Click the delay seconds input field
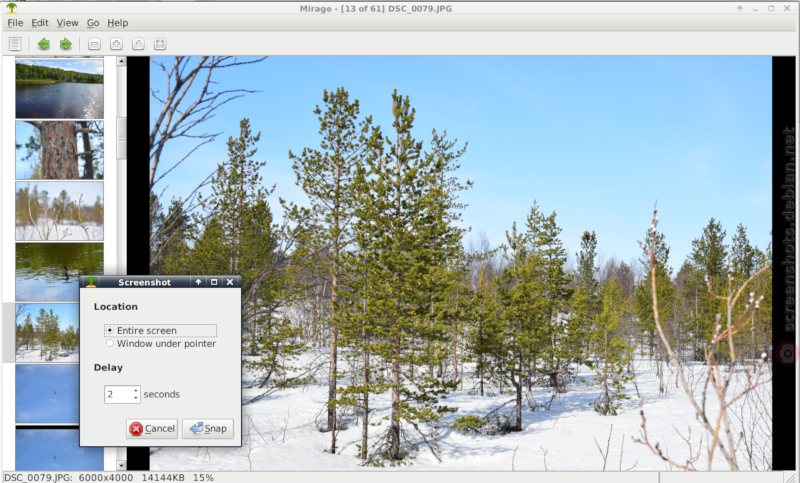This screenshot has height=483, width=800. point(118,394)
